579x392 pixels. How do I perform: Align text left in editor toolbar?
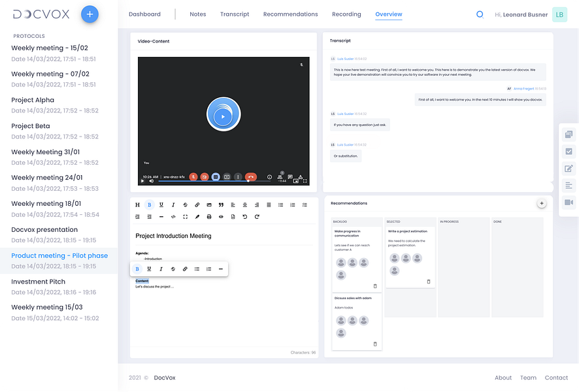pyautogui.click(x=233, y=205)
